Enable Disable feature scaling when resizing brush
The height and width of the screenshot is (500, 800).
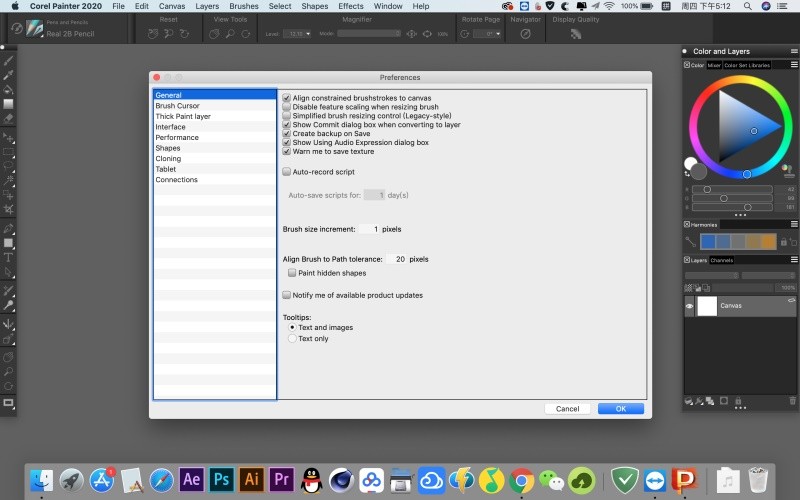coord(287,107)
